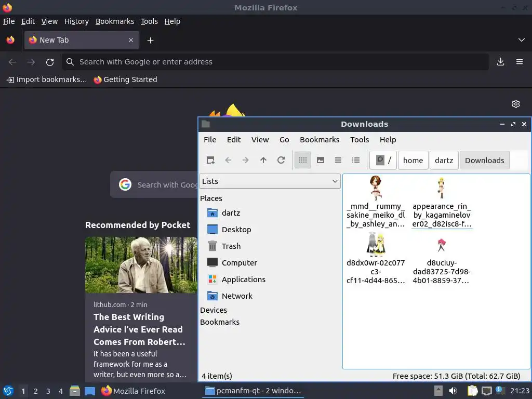Close the New Tab tab in Firefox

coord(131,40)
